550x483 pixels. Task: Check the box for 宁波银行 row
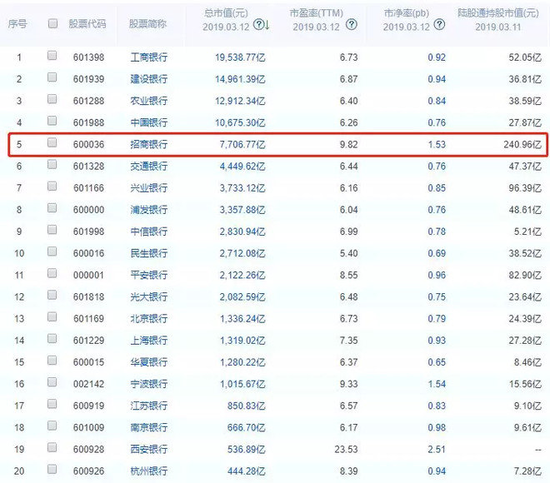pos(52,382)
